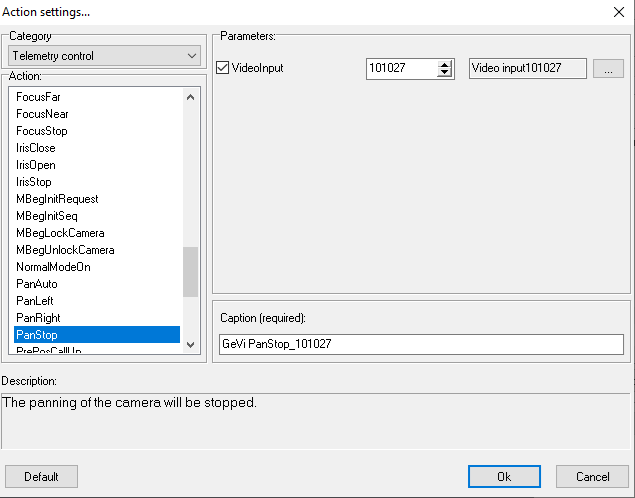This screenshot has height=498, width=635.
Task: Increment the VideoInput number spinner
Action: point(445,64)
